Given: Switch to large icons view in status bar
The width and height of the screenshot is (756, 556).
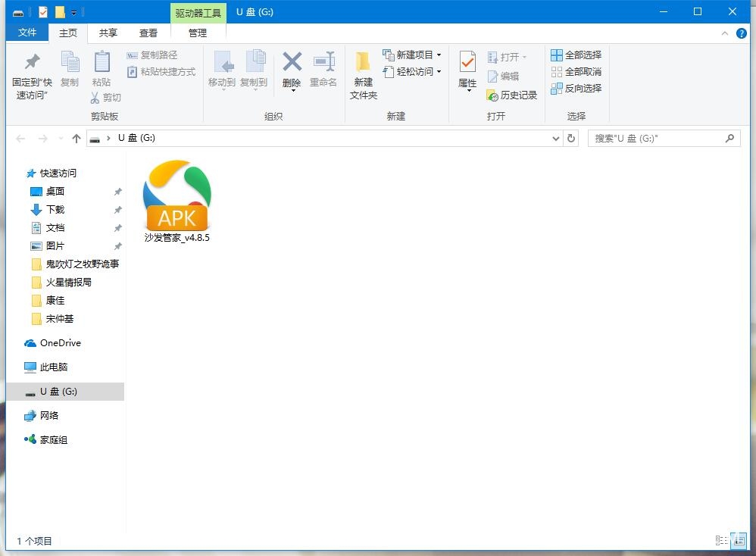Looking at the screenshot, I should (x=739, y=541).
